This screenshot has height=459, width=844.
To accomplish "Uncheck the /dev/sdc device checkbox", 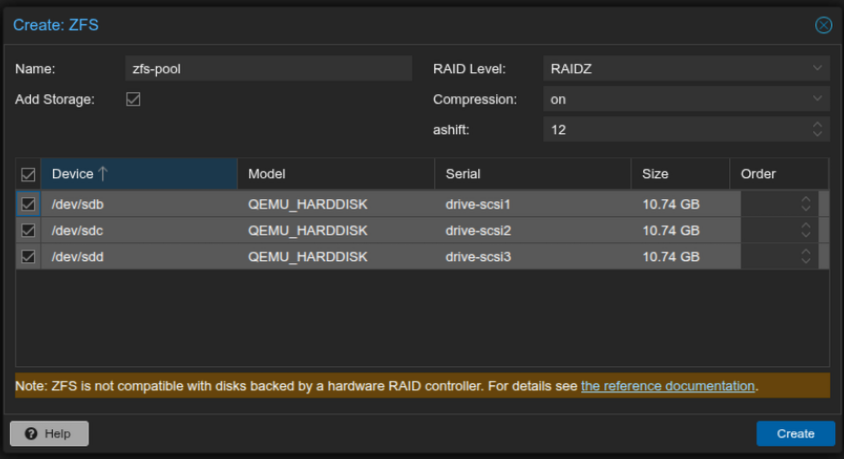I will coord(28,230).
